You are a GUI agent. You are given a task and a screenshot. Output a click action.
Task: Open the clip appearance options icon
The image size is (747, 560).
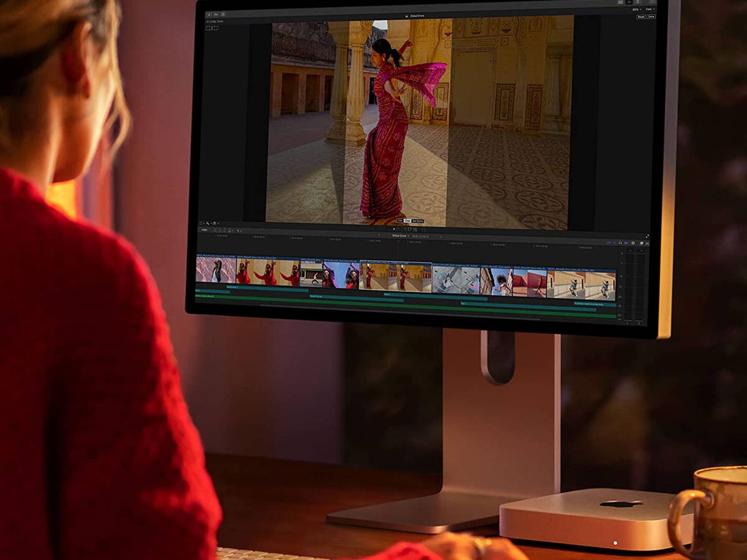633,243
